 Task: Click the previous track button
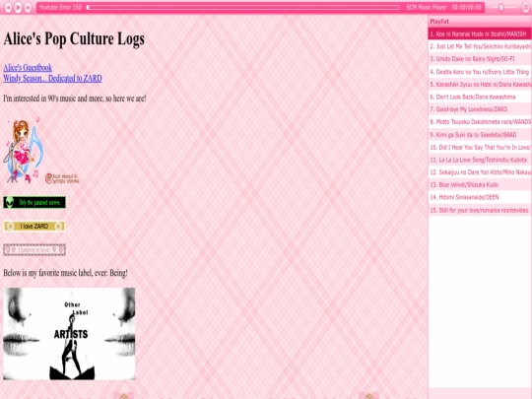click(8, 7)
